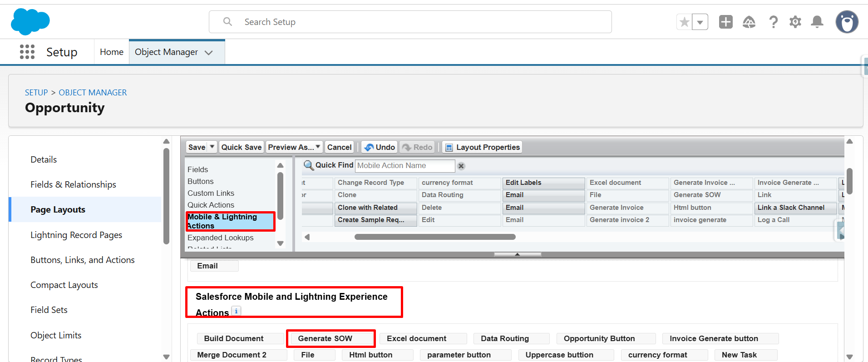Open the Global Actions plus icon

[x=725, y=22]
